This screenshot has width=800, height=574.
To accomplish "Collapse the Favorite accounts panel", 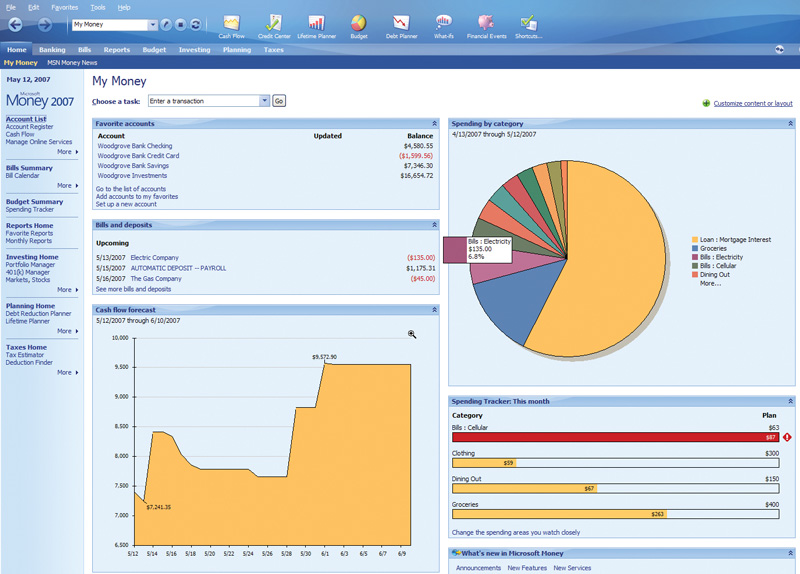I will click(x=434, y=123).
